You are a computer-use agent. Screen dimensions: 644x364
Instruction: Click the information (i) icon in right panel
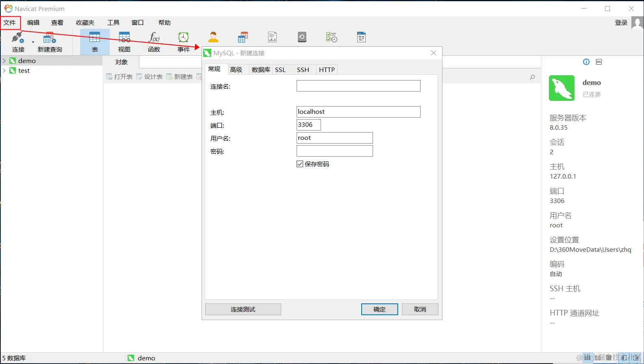pos(586,62)
